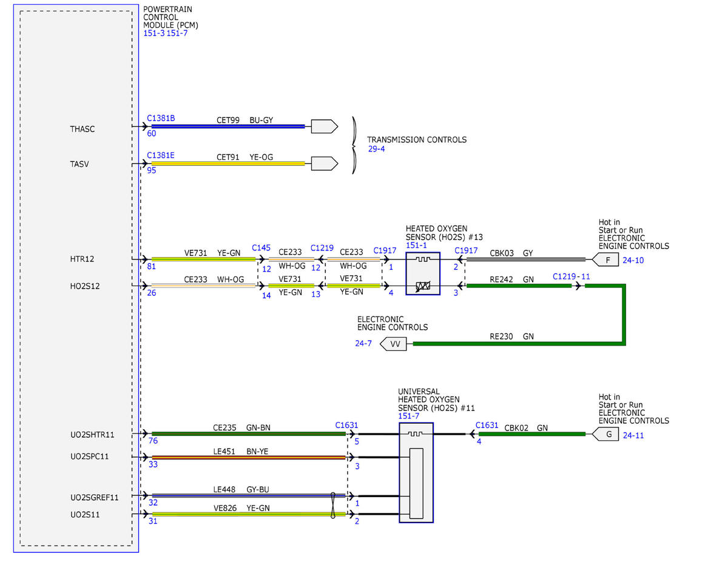This screenshot has height=562, width=728.
Task: Click the CET91 YE-OG wire label
Action: click(x=244, y=157)
